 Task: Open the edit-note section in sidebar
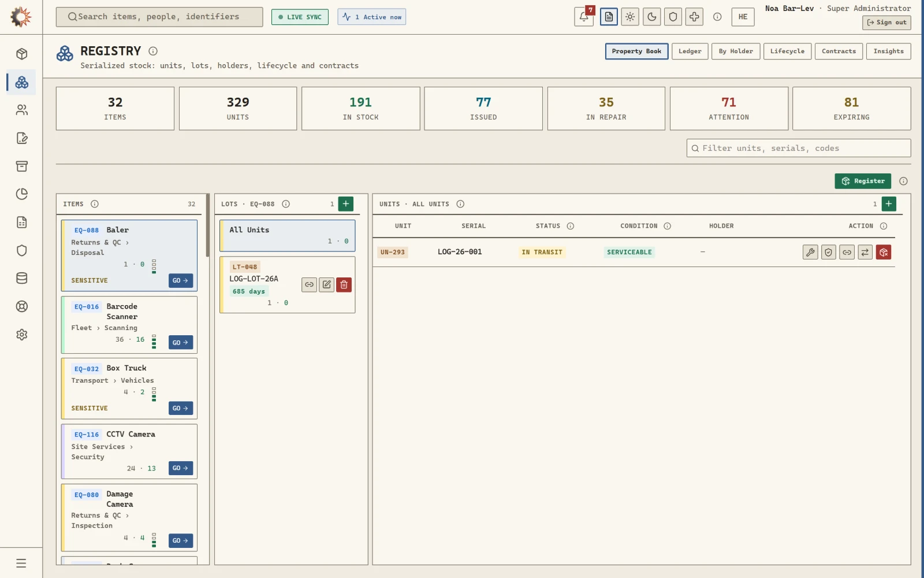[x=22, y=138]
